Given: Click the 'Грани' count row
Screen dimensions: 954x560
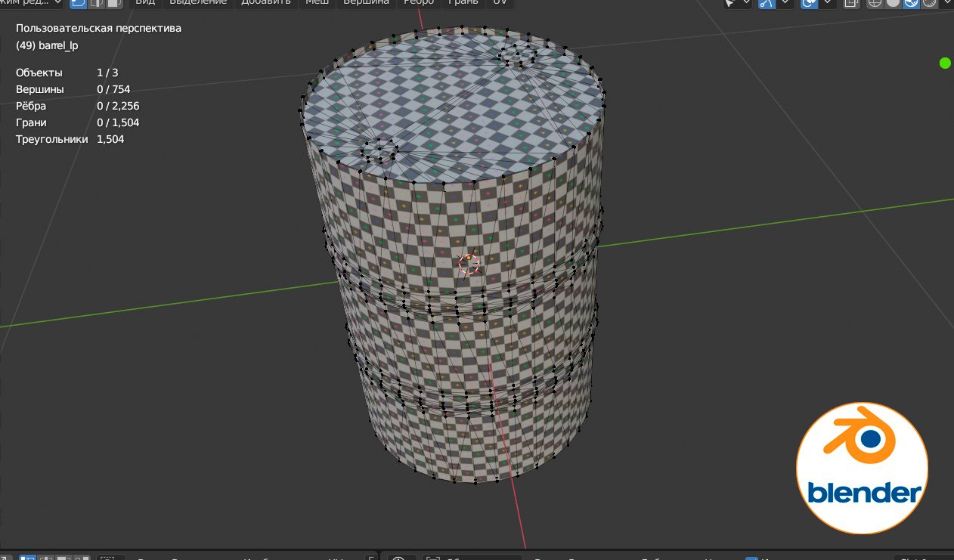Looking at the screenshot, I should [78, 122].
